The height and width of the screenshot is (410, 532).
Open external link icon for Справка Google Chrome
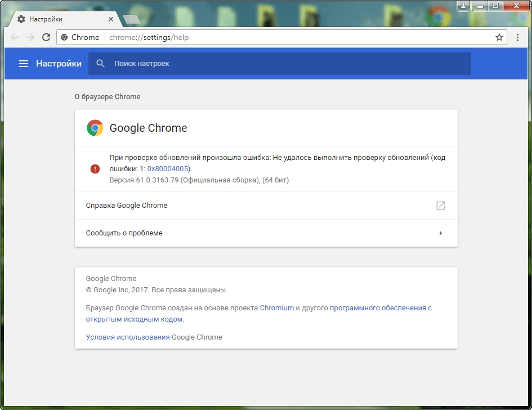[440, 206]
